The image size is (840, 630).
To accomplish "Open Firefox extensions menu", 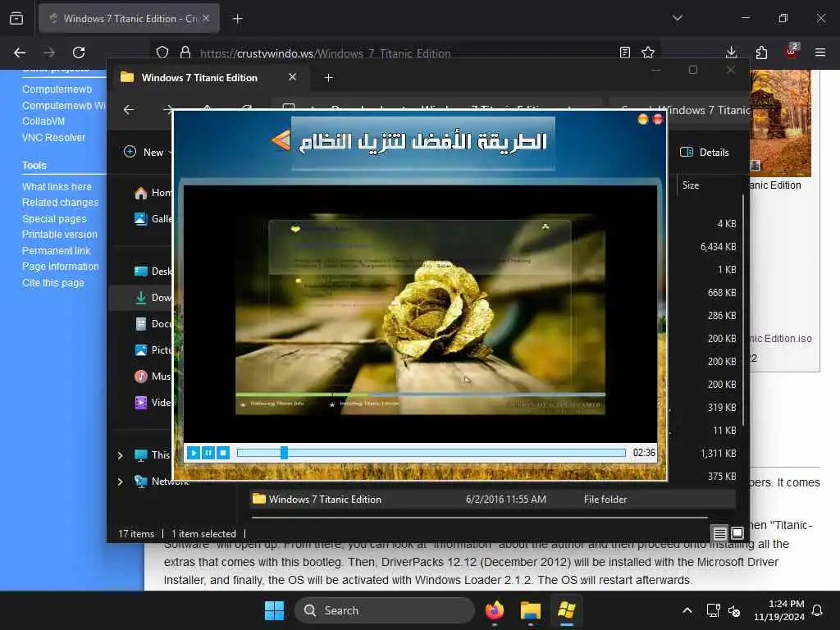I will tap(761, 52).
